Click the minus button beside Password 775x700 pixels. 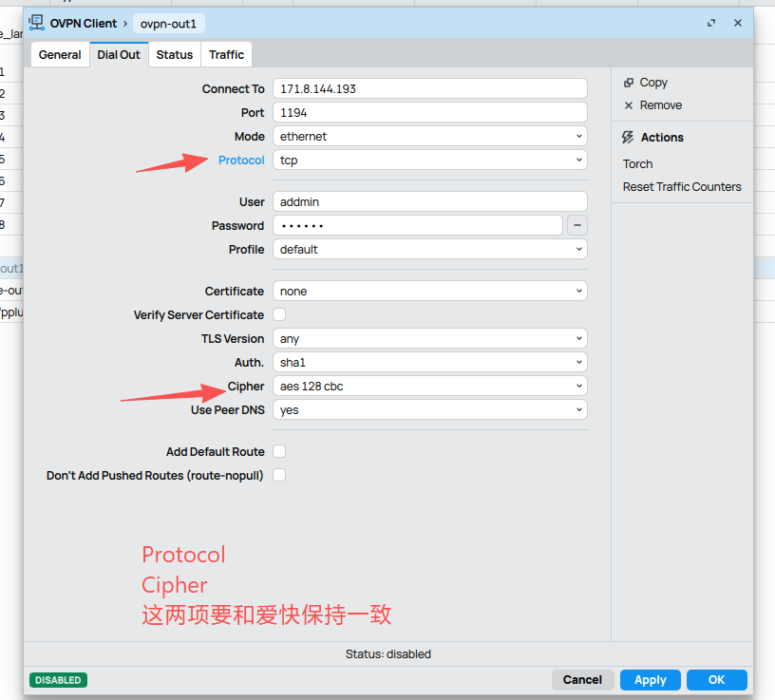pyautogui.click(x=577, y=226)
